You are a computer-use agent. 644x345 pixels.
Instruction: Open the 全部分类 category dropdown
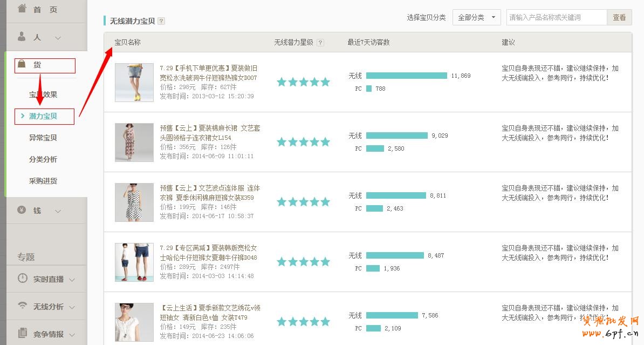click(x=476, y=17)
